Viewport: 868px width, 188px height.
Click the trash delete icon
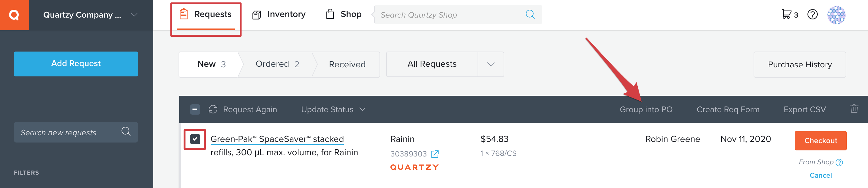pyautogui.click(x=854, y=109)
